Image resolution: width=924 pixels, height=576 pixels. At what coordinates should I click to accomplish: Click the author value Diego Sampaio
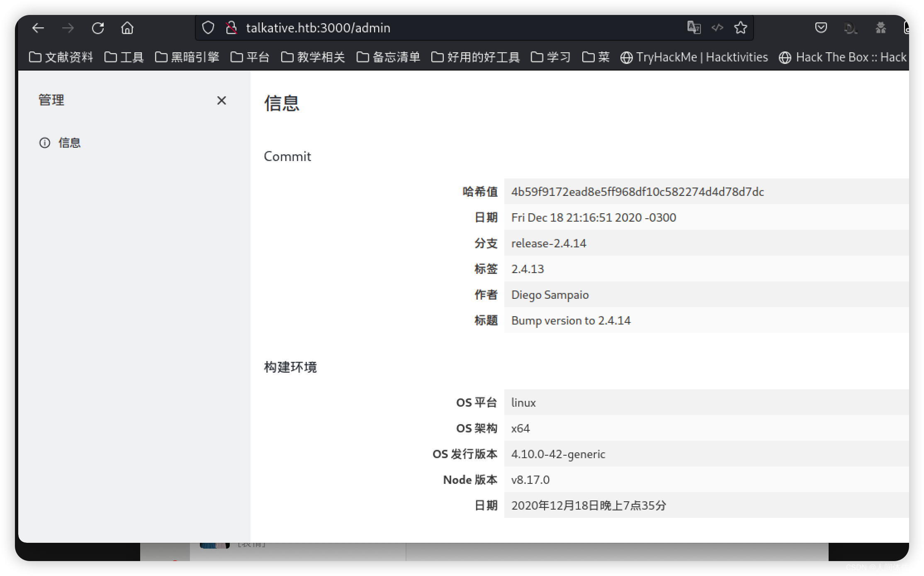(550, 295)
